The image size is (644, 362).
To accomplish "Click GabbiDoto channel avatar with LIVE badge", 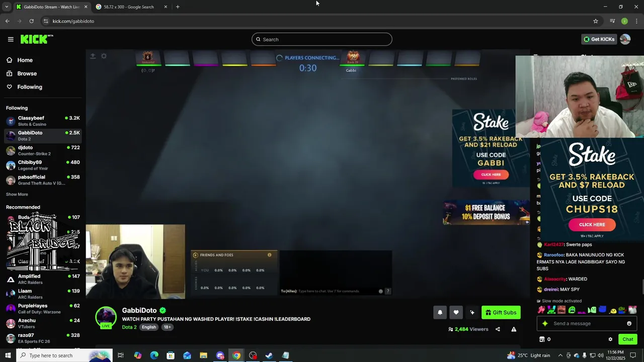I will (106, 318).
